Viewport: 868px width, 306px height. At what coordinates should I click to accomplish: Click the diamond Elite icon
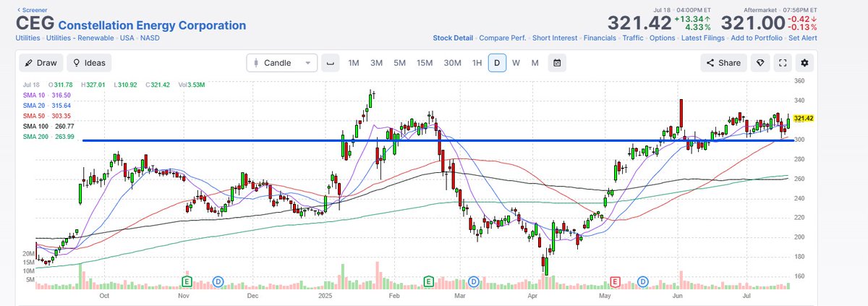point(760,63)
